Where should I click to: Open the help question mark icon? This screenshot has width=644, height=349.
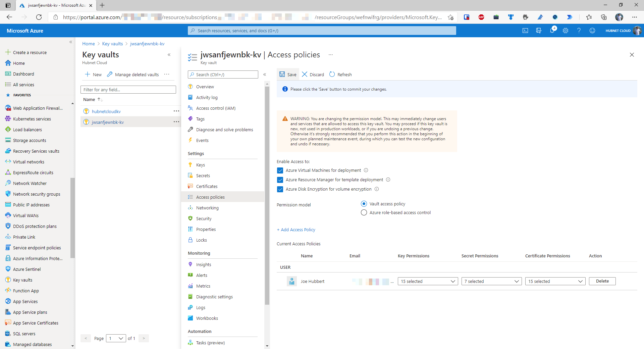[579, 31]
